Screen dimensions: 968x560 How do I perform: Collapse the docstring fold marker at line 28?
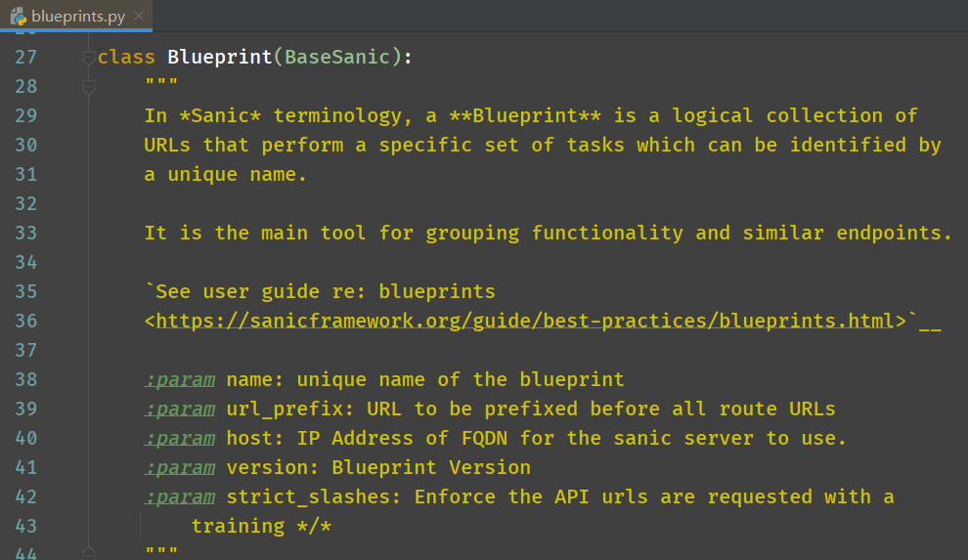[x=88, y=87]
